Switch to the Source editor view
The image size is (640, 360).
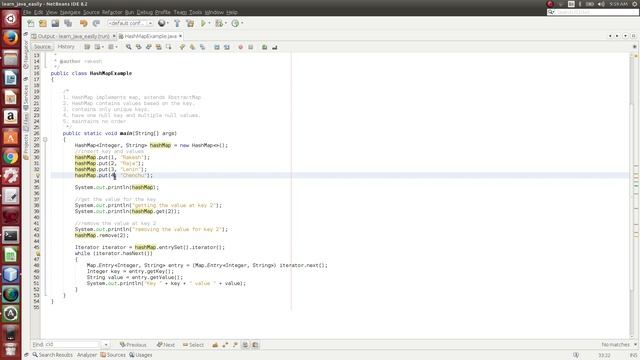(x=42, y=47)
